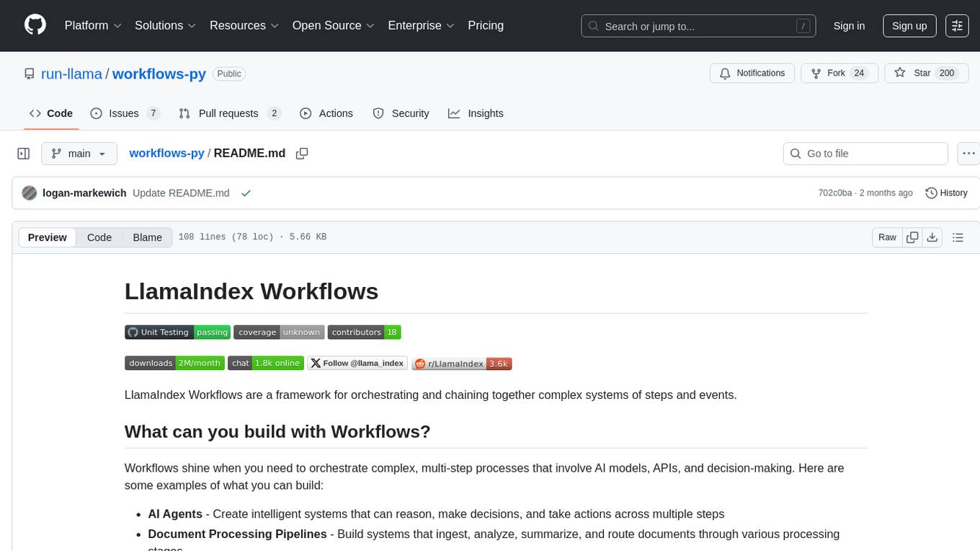Screen dimensions: 980x551
Task: Click the downloads 2M/month badge
Action: click(174, 363)
